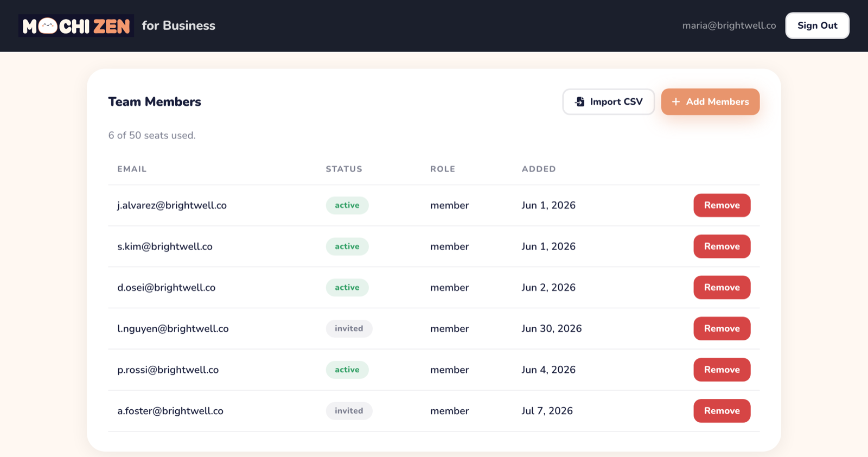
Task: Click the maria@brightwell.co account email
Action: (729, 26)
